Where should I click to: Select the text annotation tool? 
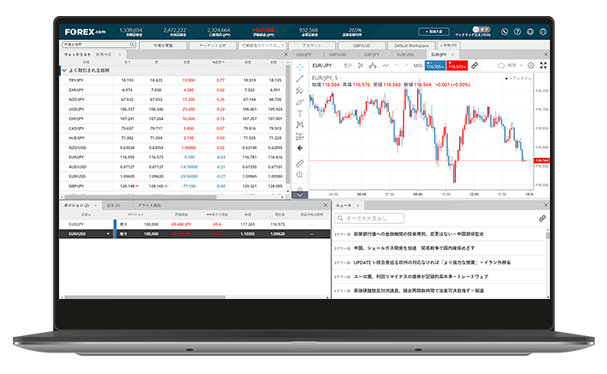click(x=300, y=113)
